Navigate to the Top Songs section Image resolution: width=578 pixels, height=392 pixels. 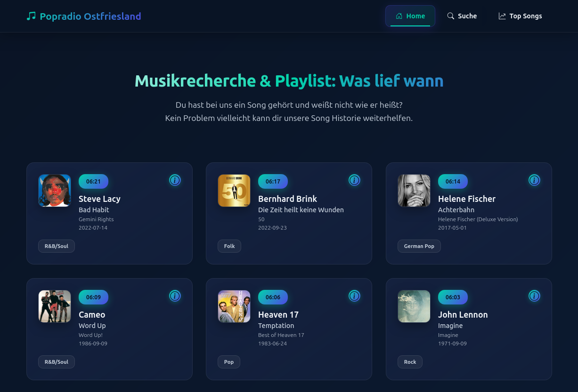click(520, 16)
